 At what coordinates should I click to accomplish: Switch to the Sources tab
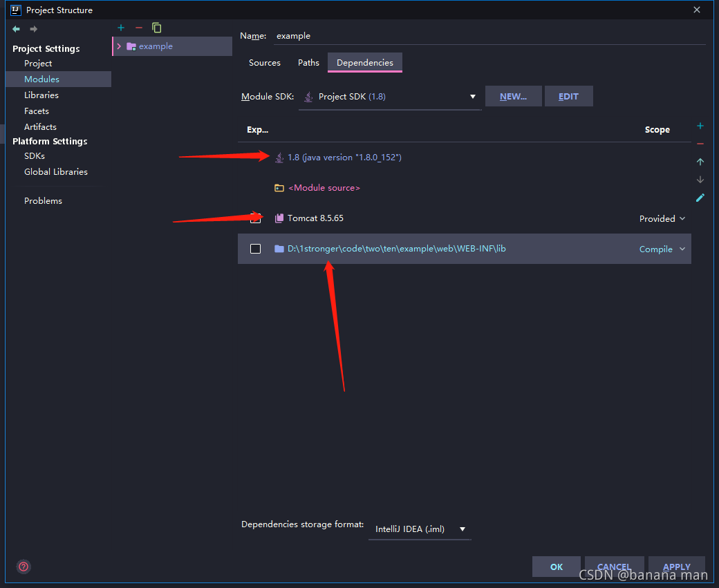(x=265, y=62)
